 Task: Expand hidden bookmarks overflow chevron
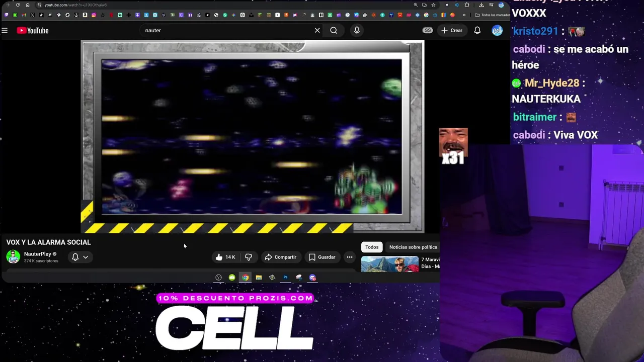coord(464,15)
